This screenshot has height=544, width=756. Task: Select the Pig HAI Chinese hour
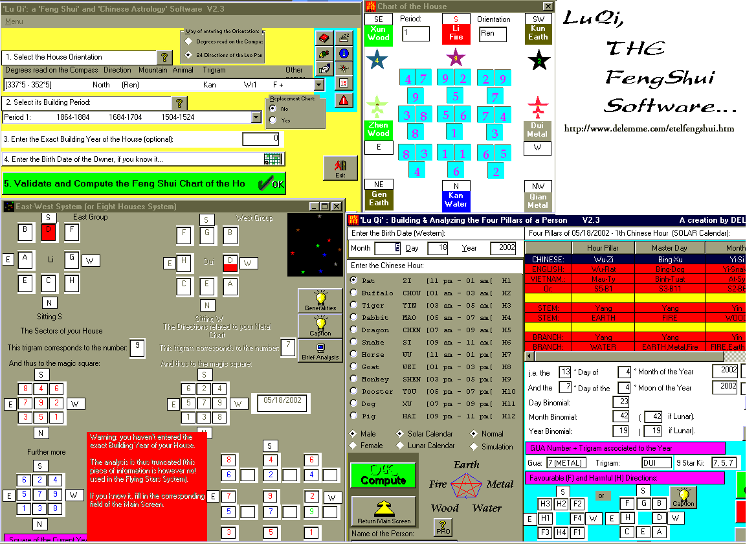(x=354, y=416)
